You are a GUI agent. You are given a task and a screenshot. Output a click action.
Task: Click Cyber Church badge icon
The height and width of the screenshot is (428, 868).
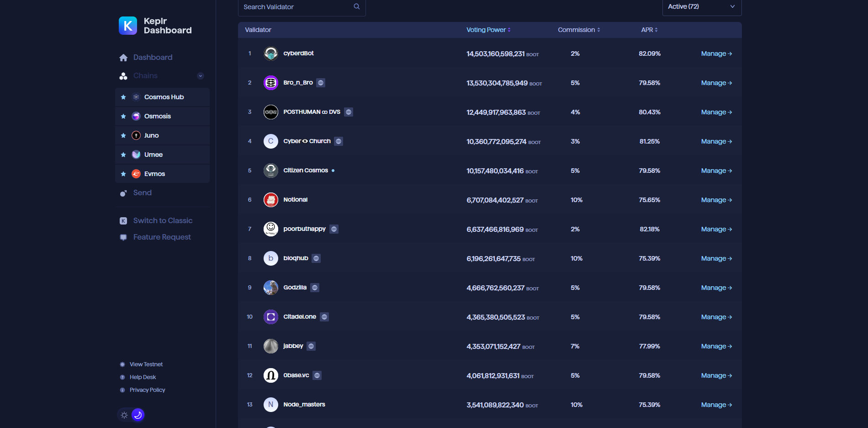pos(339,141)
